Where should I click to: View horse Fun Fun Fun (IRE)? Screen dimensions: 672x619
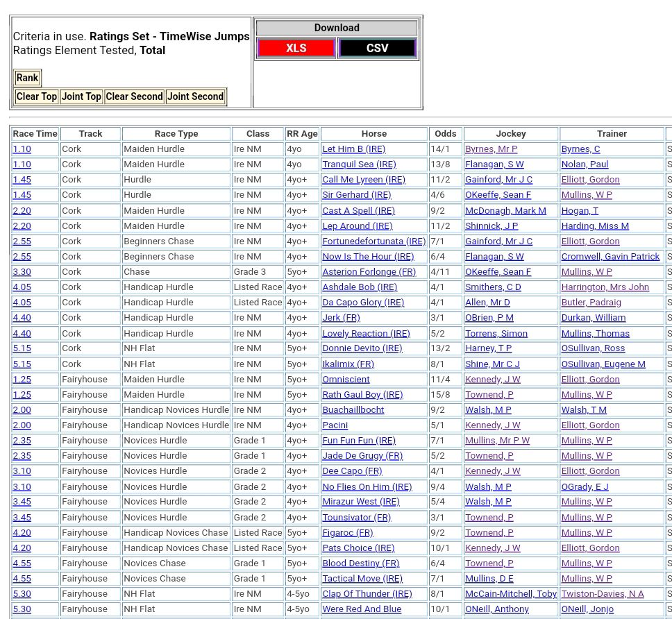pyautogui.click(x=358, y=440)
